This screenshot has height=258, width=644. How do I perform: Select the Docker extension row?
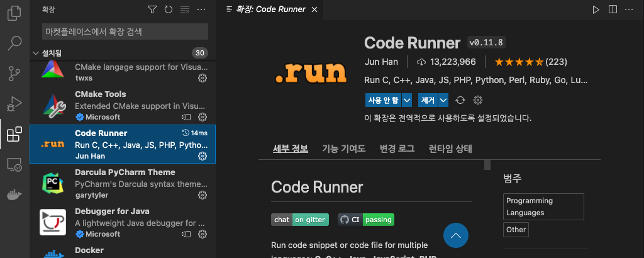[123, 250]
